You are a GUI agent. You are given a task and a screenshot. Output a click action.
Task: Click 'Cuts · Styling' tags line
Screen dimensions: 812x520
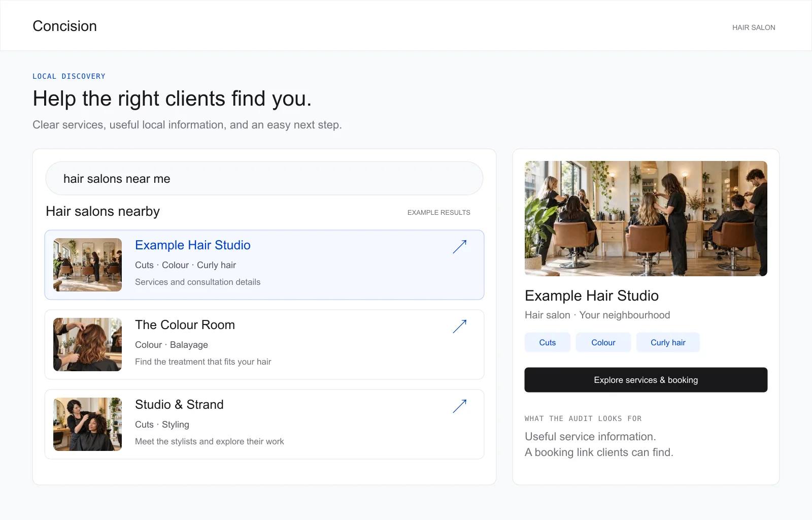[162, 425]
